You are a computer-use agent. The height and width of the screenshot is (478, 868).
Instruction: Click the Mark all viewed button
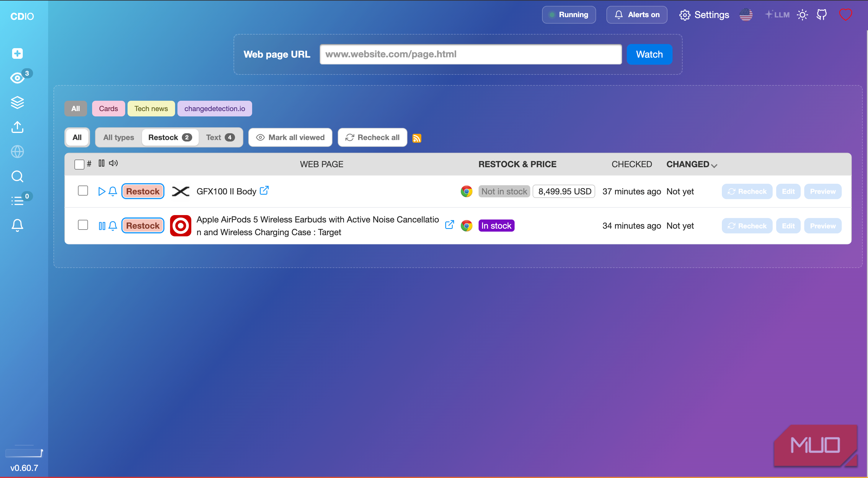point(291,138)
